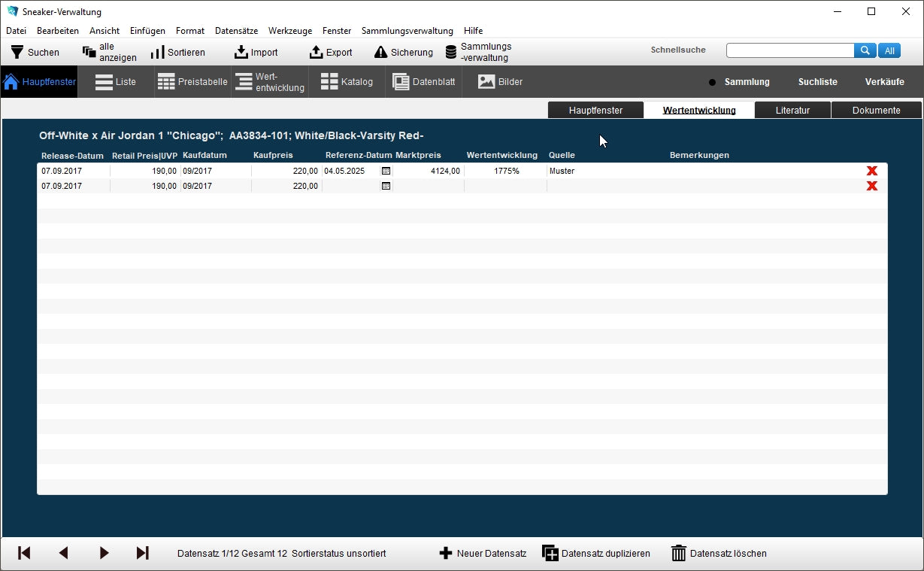The image size is (924, 571).
Task: Click Neuer Datensatz button
Action: click(483, 554)
